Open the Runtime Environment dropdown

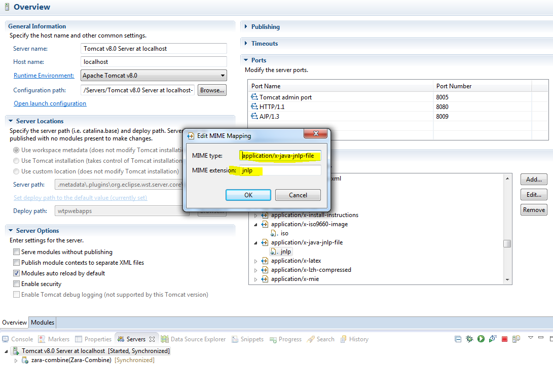coord(223,76)
